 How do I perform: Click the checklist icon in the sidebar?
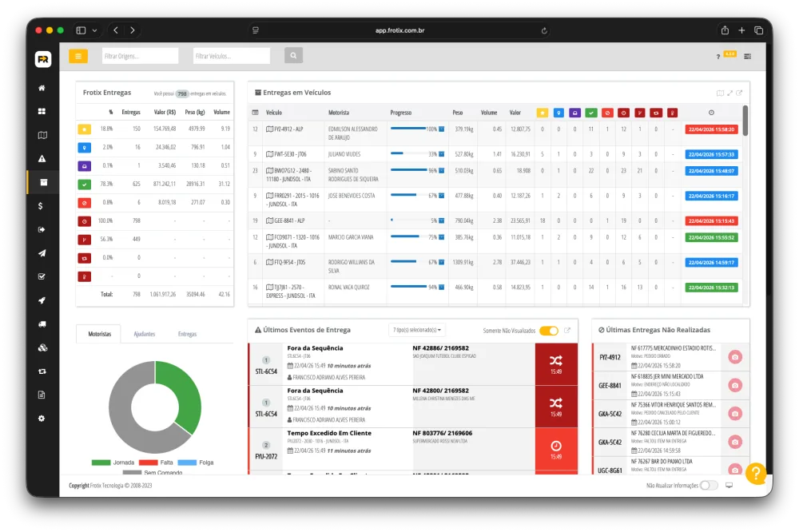tap(42, 276)
